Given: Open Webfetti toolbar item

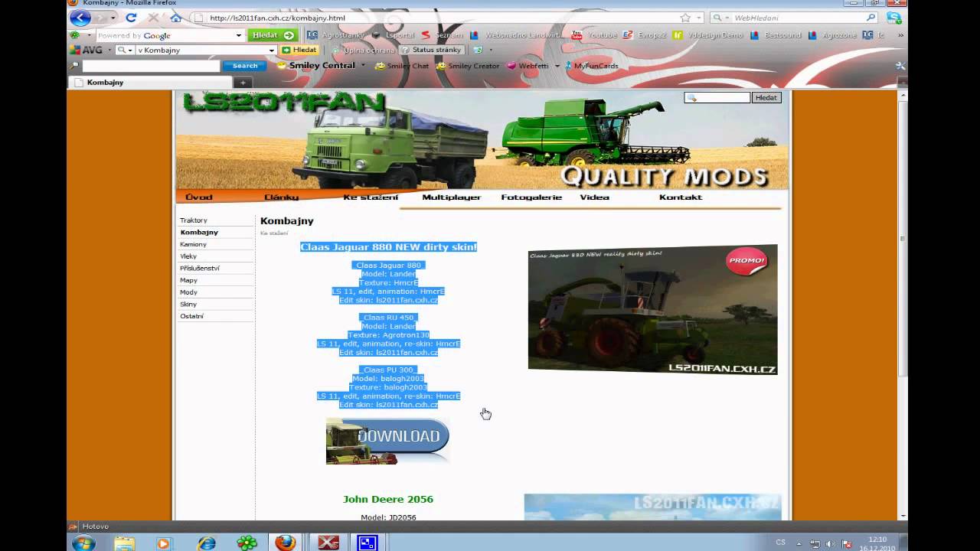Looking at the screenshot, I should coord(528,66).
